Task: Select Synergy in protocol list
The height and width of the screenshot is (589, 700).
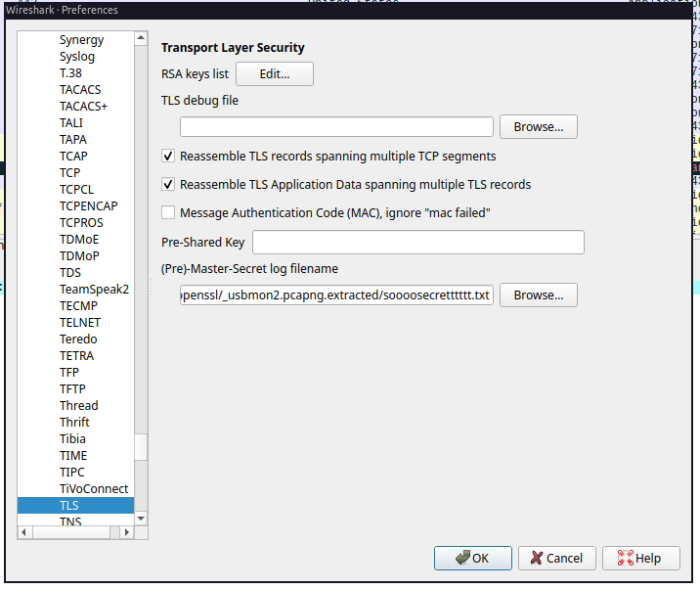Action: pyautogui.click(x=82, y=40)
